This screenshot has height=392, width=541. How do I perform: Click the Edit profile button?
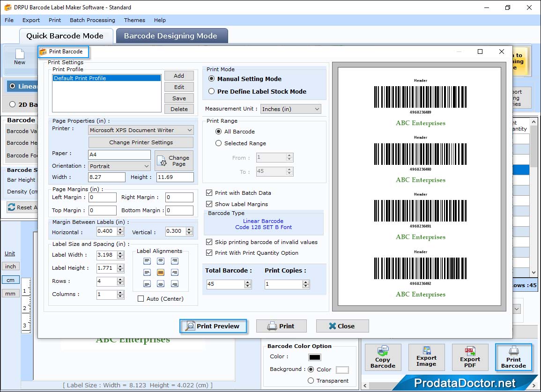[x=179, y=87]
